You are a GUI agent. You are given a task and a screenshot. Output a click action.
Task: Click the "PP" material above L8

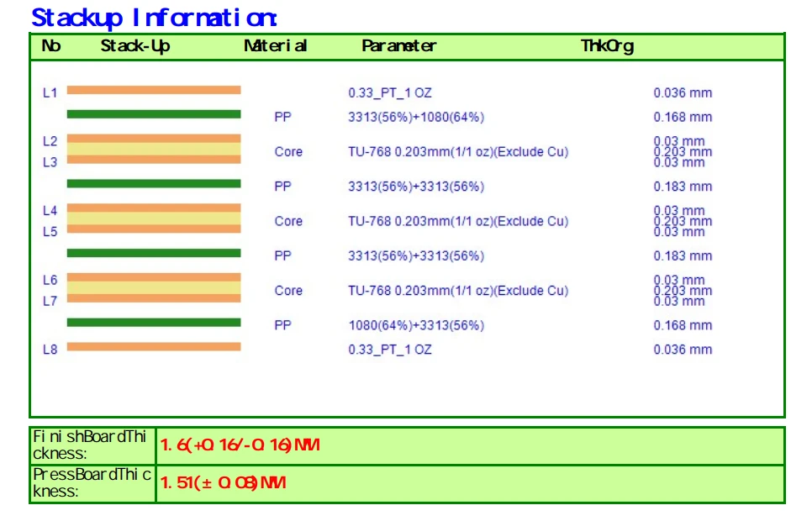pos(282,325)
